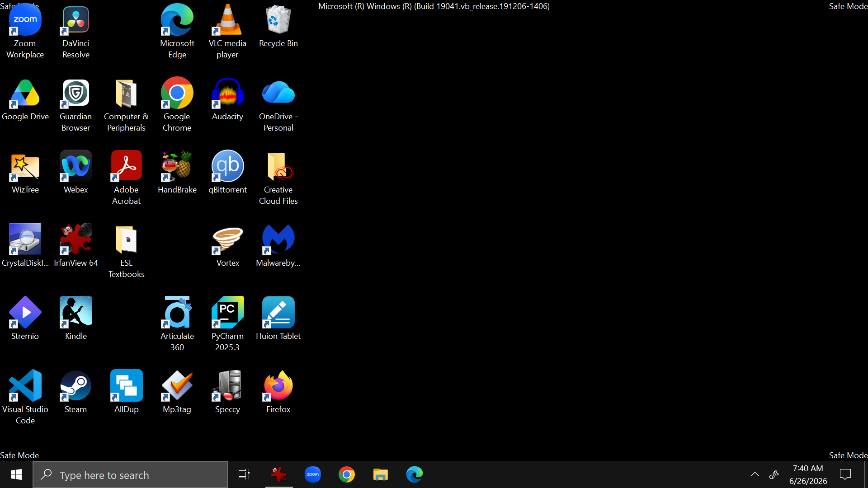
Task: Select the PyCharm 2025.3 desktop icon
Action: pyautogui.click(x=228, y=324)
